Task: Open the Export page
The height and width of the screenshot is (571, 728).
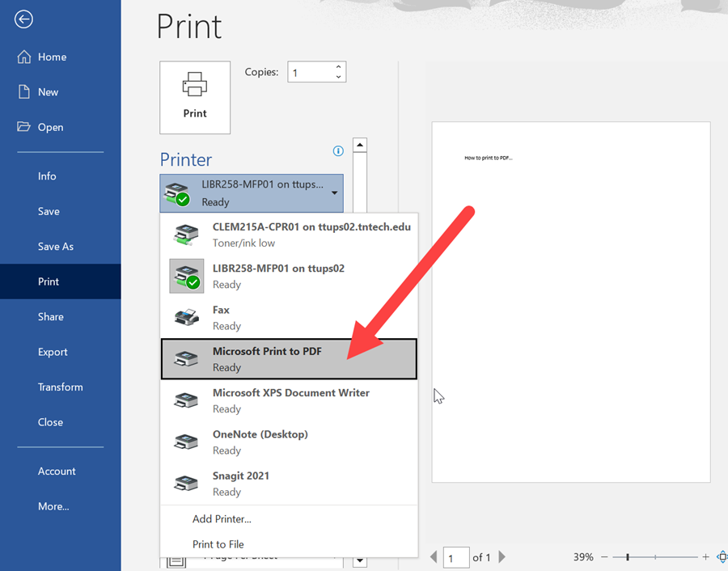Action: click(x=61, y=352)
